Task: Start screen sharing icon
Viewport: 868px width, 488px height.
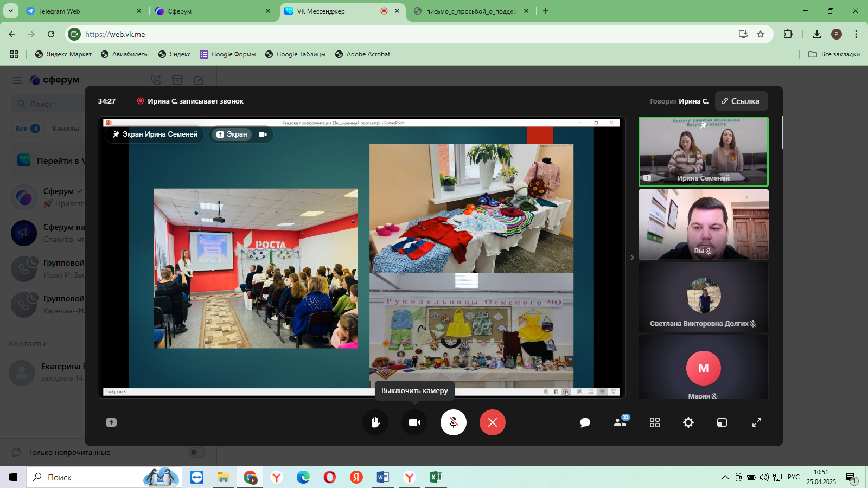Action: [x=111, y=422]
